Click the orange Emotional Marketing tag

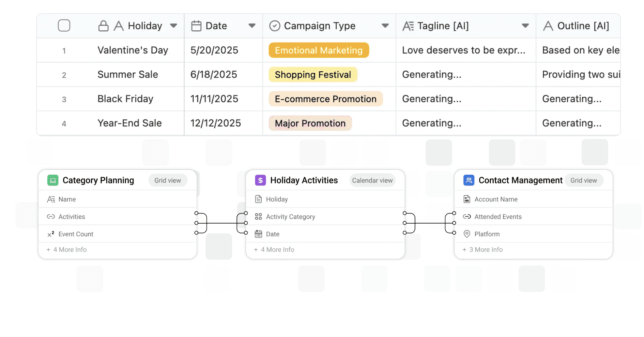319,50
